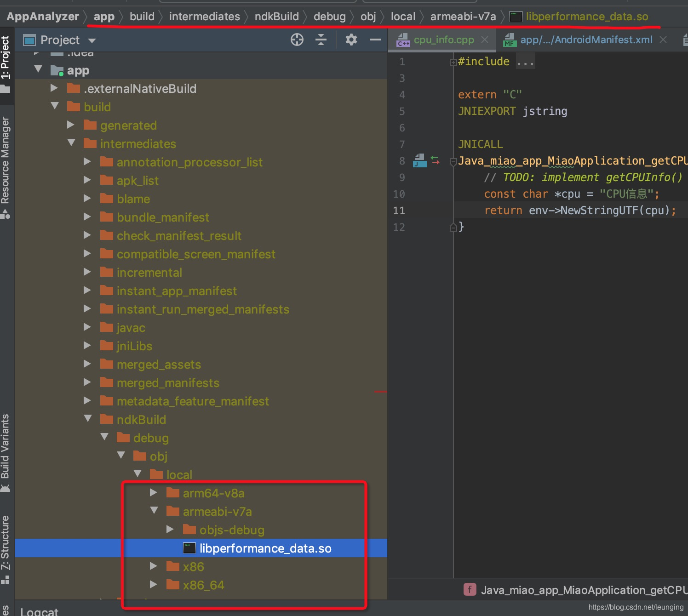Image resolution: width=688 pixels, height=616 pixels.
Task: Click the blame folder icon
Action: [107, 198]
